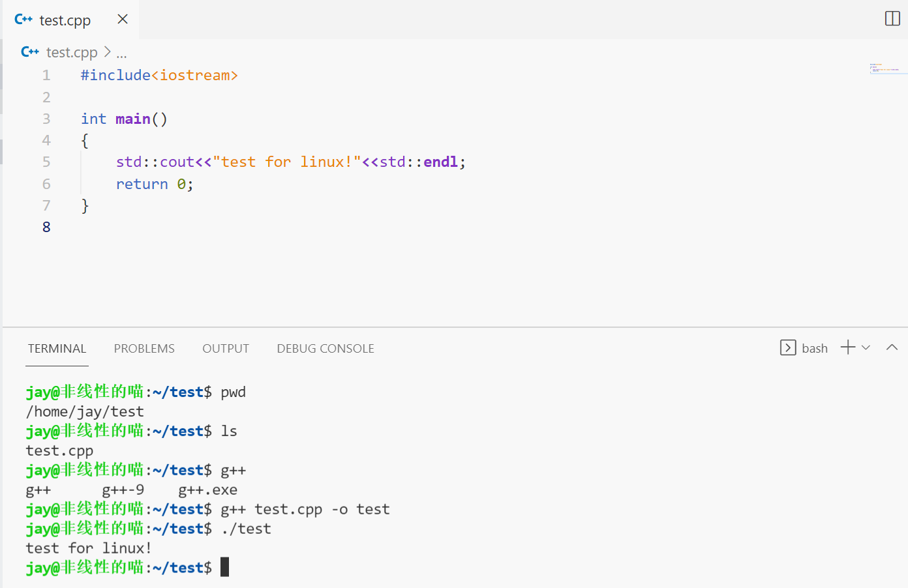Click the breadcrumb ellipsis symbol
908x588 pixels.
121,53
